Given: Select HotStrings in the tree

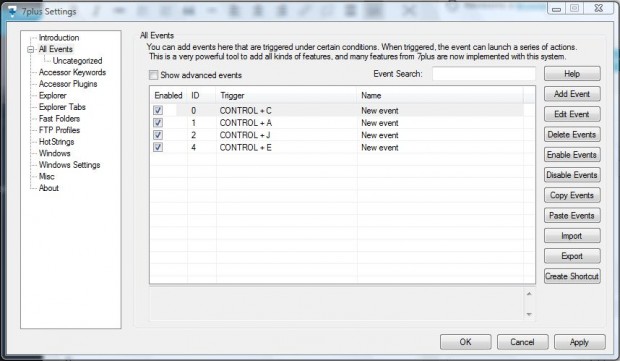Looking at the screenshot, I should 57,142.
